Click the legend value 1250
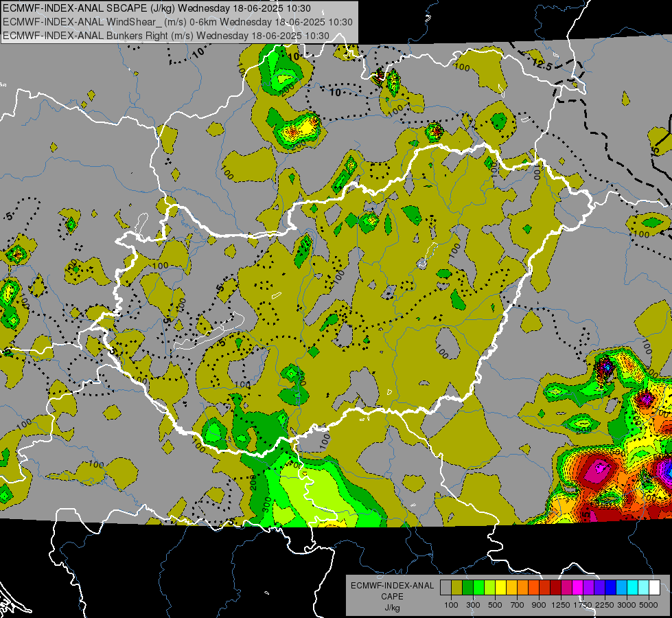This screenshot has height=618, width=672. point(561,605)
